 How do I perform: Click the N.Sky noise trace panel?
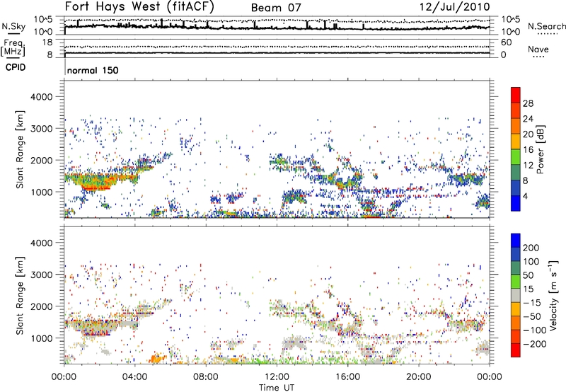click(x=277, y=25)
